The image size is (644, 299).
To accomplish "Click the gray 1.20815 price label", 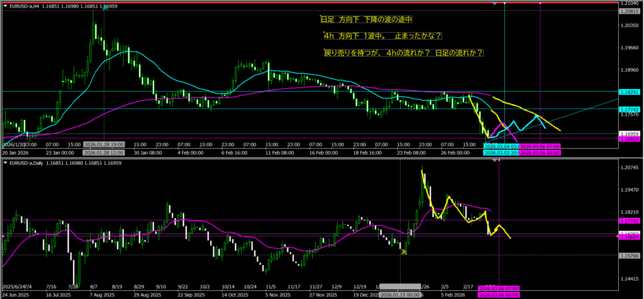I will click(629, 11).
